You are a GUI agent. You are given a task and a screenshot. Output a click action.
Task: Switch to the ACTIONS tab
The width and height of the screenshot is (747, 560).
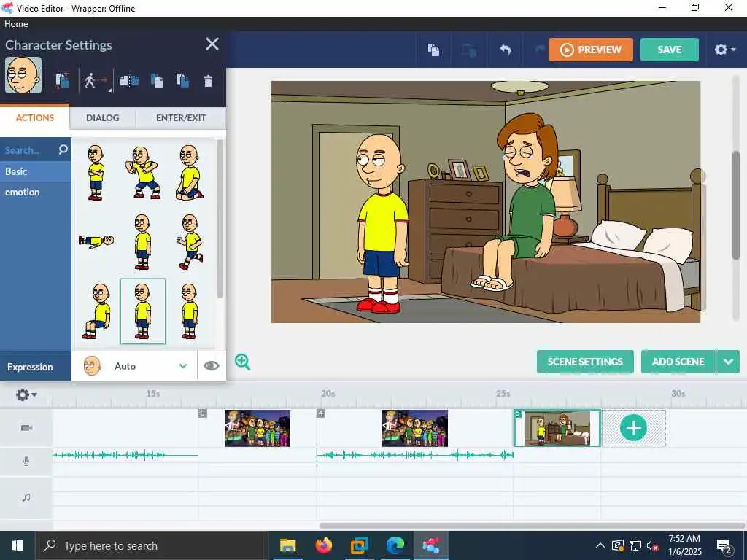click(x=35, y=117)
